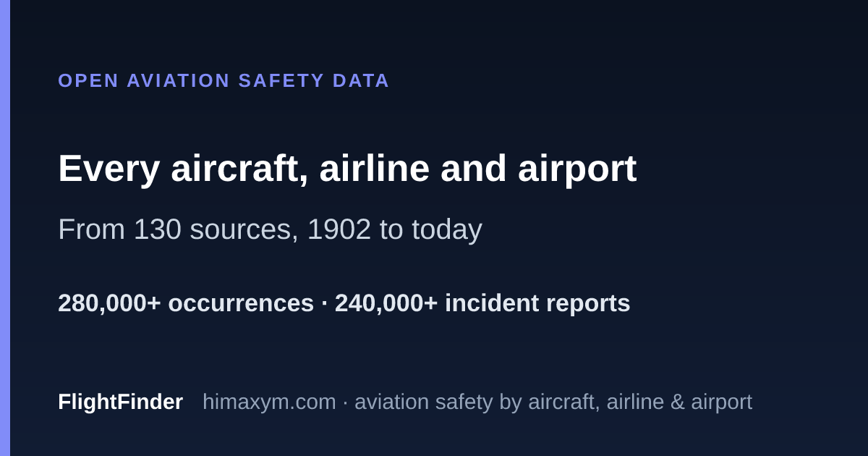Click the word 'SAFETY' in the top label
This screenshot has width=868, height=456.
tap(281, 80)
